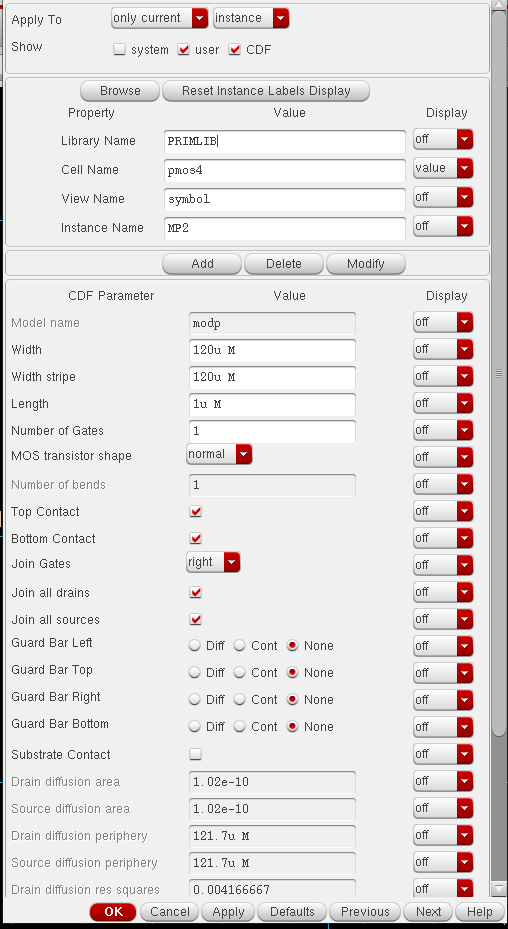Select Diff for Guard Bar Left
Screen dimensions: 508x929
194,646
